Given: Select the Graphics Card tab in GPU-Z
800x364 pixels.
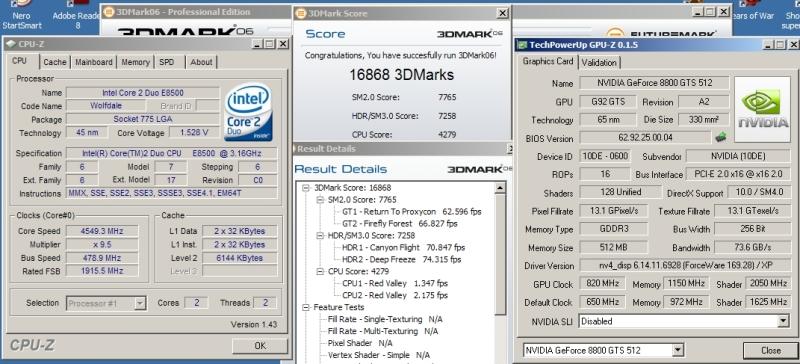Looking at the screenshot, I should click(x=547, y=61).
